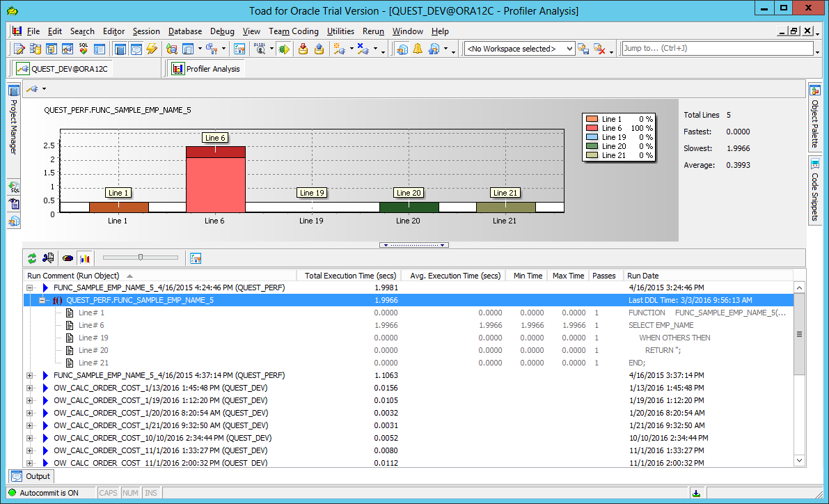Select the QUEST_DEV@ORA12C connection tab
The height and width of the screenshot is (504, 829).
click(x=63, y=69)
